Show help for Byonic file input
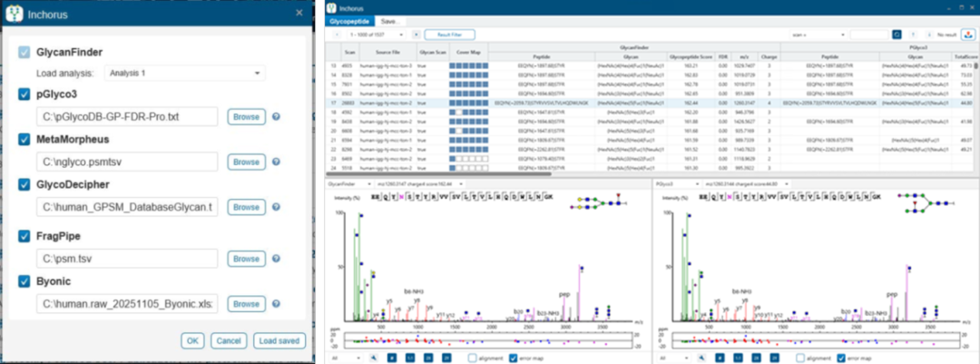980x364 pixels. pyautogui.click(x=276, y=304)
